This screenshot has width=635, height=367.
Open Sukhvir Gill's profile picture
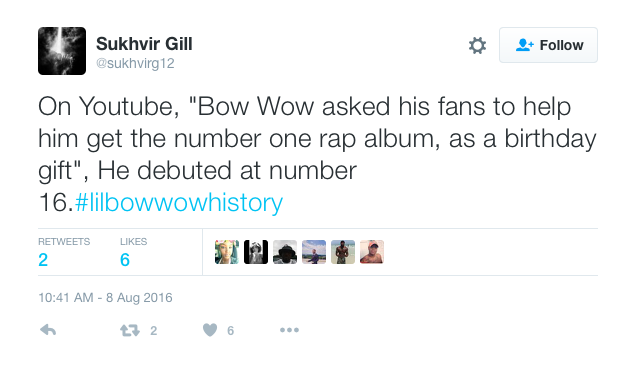(62, 51)
